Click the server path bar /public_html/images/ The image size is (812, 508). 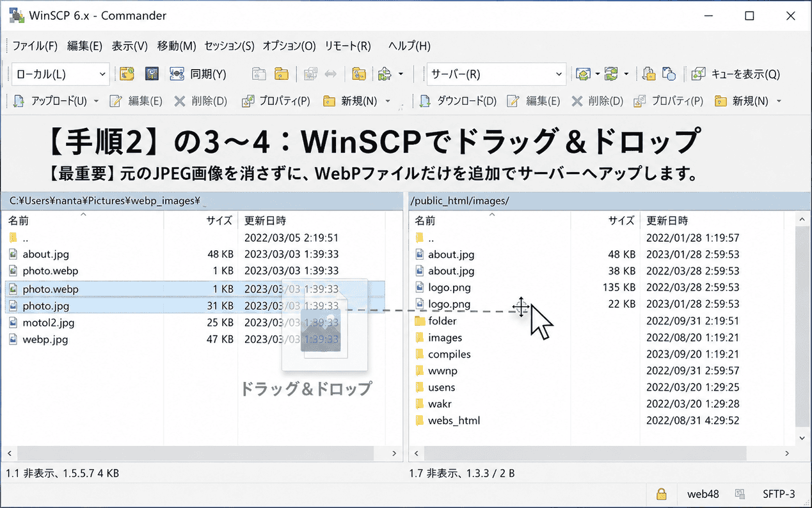tap(610, 201)
